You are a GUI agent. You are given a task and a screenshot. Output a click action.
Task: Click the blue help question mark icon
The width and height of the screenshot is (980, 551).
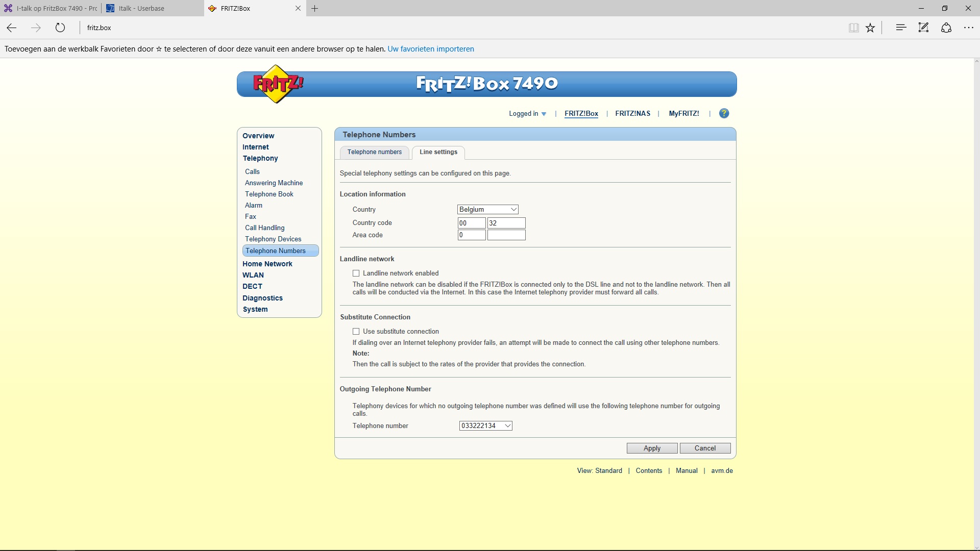tap(724, 113)
